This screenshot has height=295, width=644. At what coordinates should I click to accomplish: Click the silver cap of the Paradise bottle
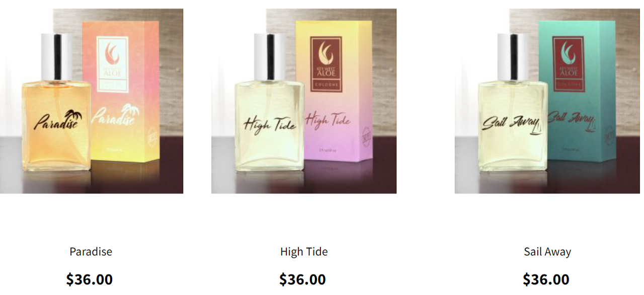[x=56, y=57]
